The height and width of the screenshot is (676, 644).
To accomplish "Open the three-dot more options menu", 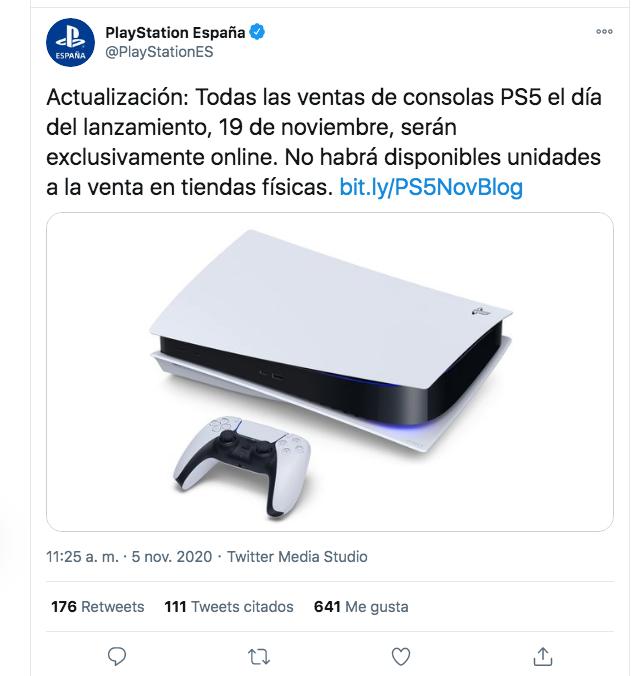I will point(604,31).
